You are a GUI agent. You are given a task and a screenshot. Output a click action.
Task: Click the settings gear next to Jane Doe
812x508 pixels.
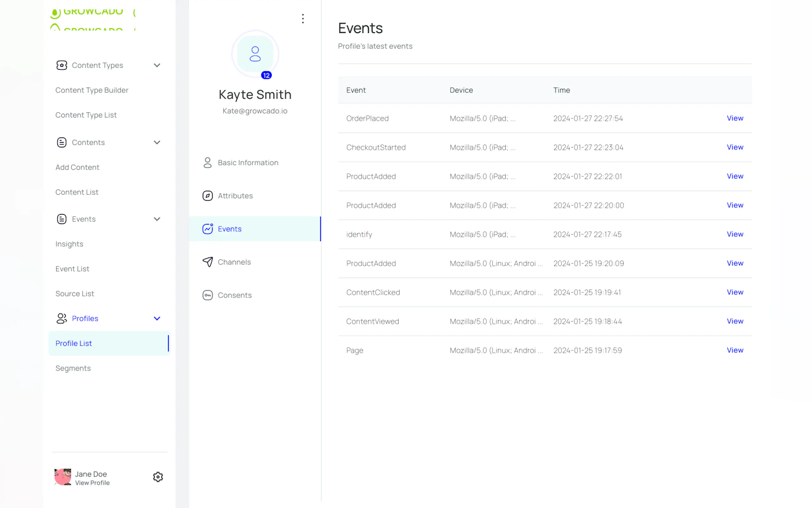tap(158, 477)
